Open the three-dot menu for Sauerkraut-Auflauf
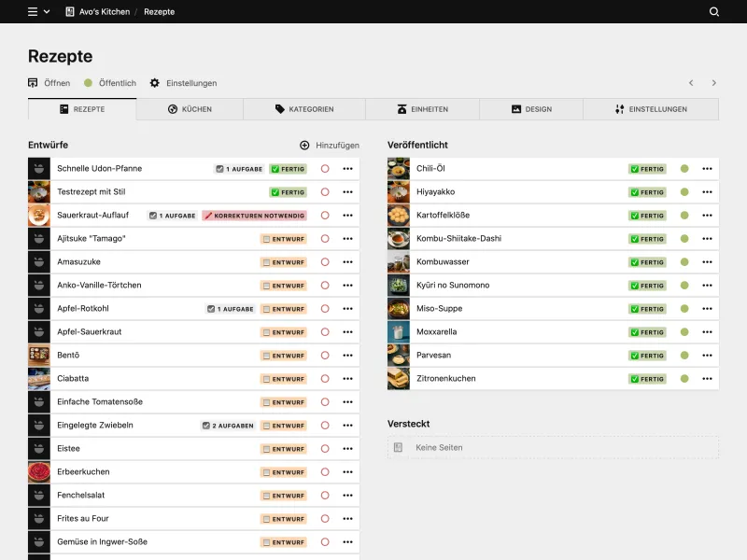Viewport: 747px width, 560px height. click(345, 216)
